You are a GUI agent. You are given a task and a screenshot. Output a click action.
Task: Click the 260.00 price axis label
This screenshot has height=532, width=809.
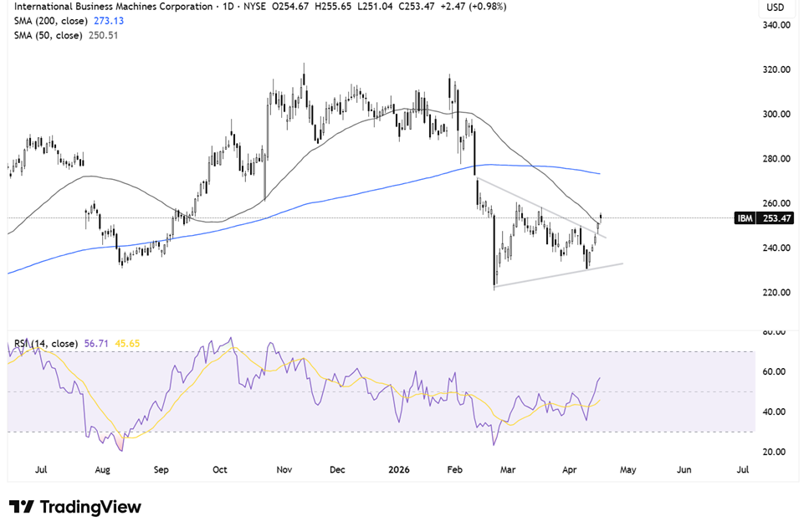coord(776,203)
